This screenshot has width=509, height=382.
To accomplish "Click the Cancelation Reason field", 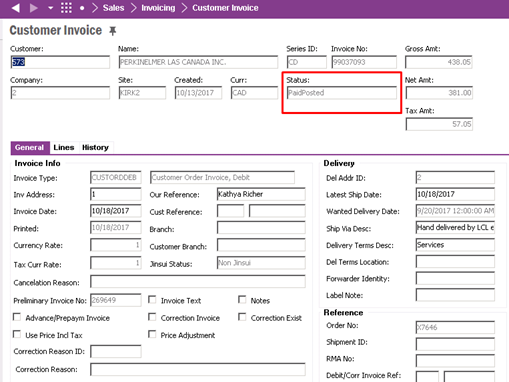I will click(198, 281).
